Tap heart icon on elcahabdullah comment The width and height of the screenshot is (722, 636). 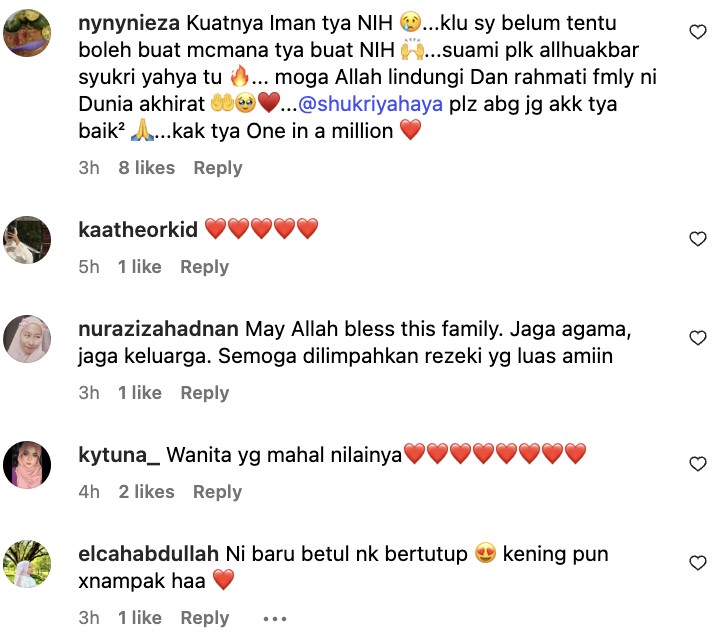coord(698,564)
